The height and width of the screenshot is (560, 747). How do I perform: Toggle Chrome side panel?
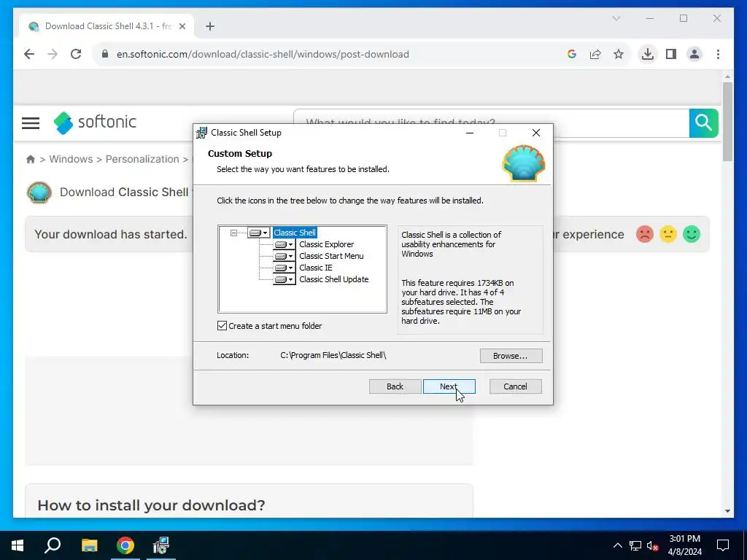coord(671,54)
